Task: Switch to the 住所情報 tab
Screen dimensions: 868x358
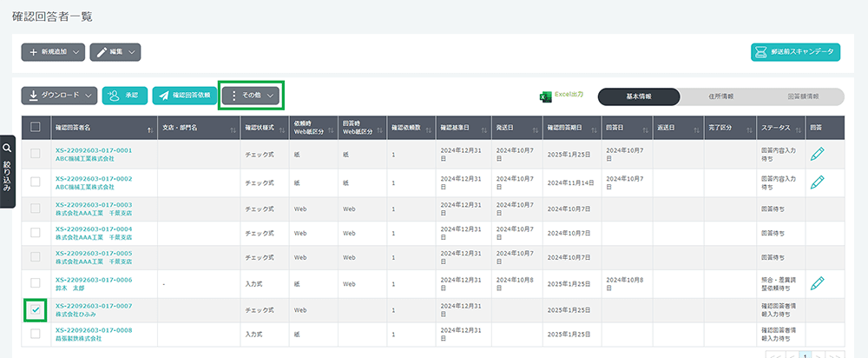Action: point(720,96)
